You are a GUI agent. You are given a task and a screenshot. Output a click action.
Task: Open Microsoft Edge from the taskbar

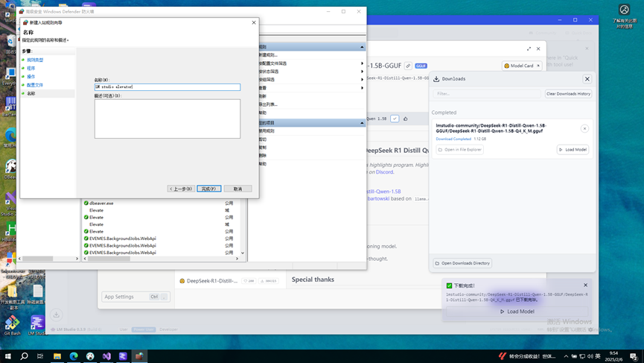(74, 356)
